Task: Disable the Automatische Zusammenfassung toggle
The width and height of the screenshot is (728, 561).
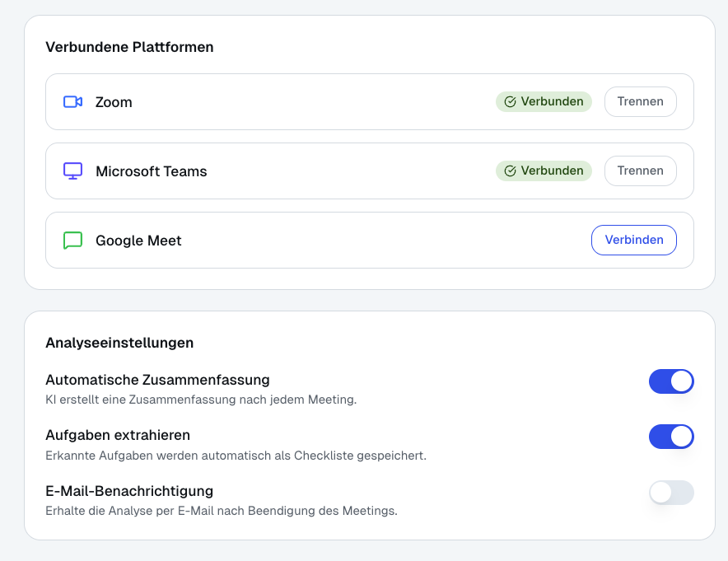Action: [x=671, y=381]
